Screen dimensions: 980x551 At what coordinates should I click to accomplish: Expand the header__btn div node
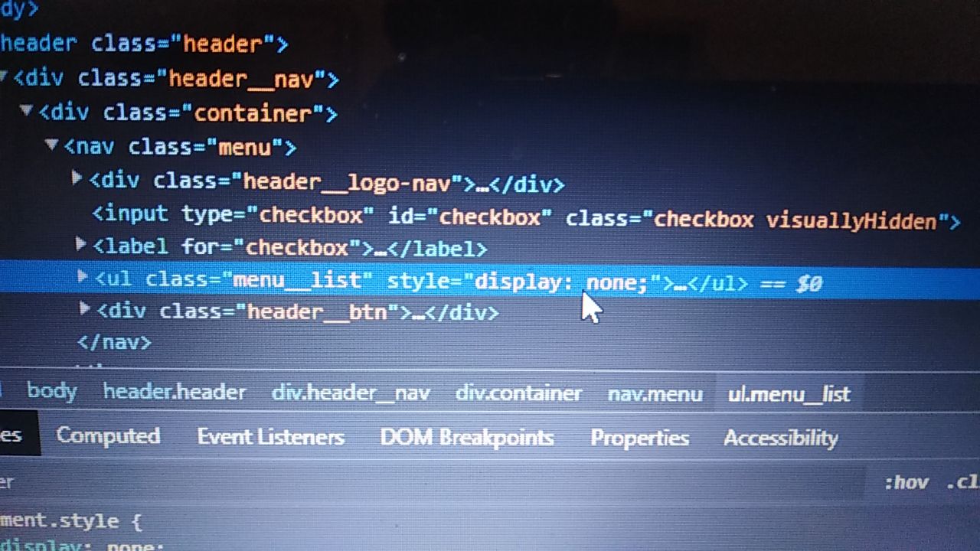(x=85, y=308)
